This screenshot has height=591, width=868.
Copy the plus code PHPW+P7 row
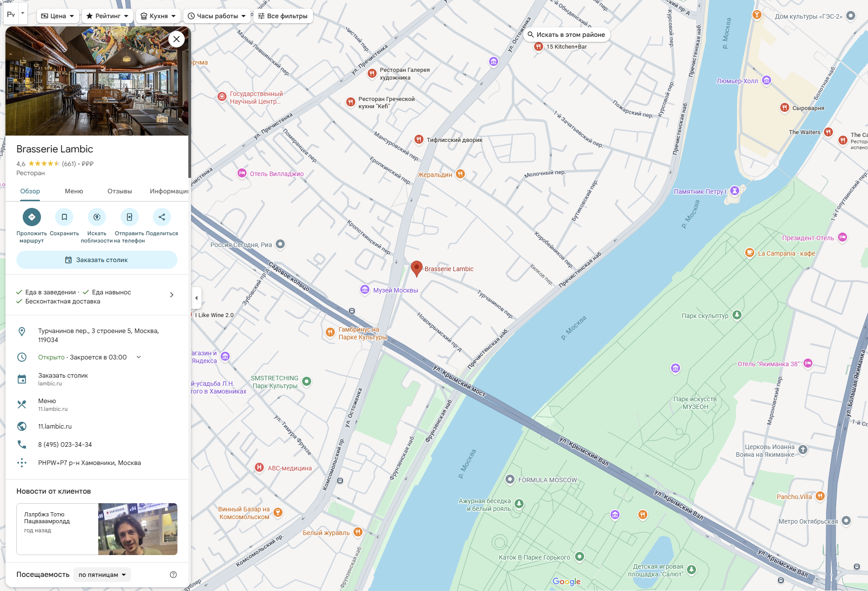coord(97,463)
